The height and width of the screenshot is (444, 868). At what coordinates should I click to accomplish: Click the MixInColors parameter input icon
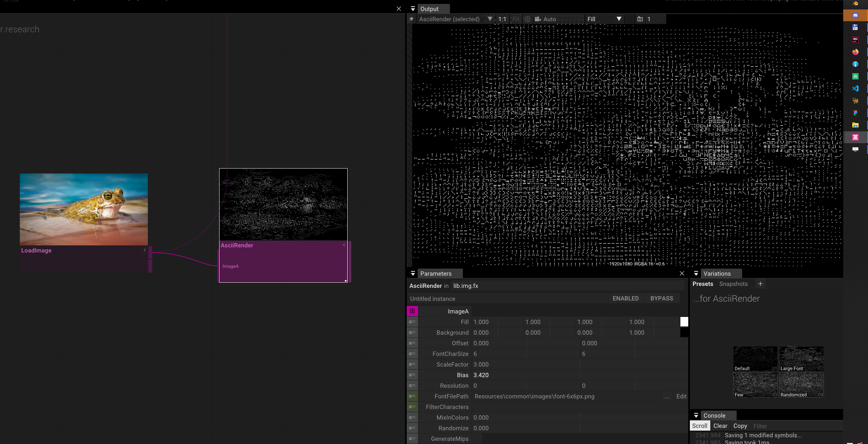(x=412, y=417)
